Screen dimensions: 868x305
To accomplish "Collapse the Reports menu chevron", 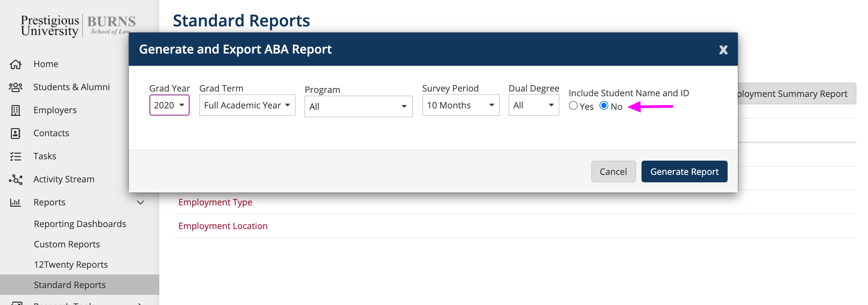I will tap(140, 202).
